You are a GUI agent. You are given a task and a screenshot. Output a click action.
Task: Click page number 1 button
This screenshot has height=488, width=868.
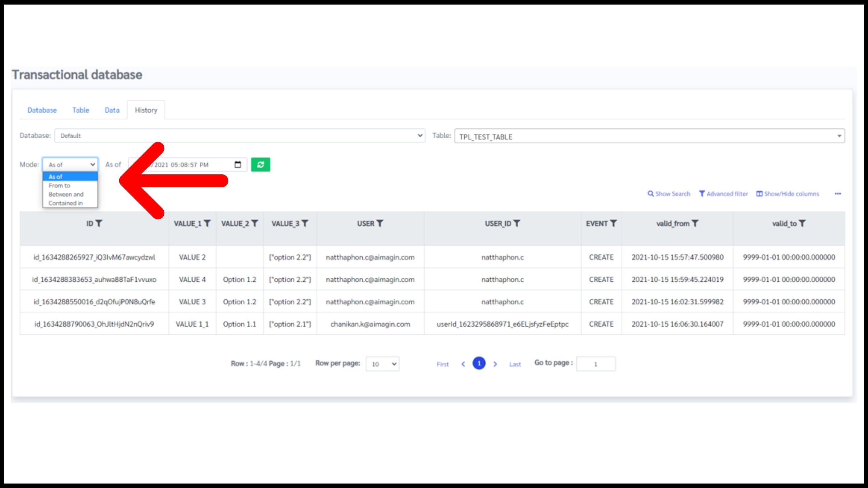coord(479,363)
